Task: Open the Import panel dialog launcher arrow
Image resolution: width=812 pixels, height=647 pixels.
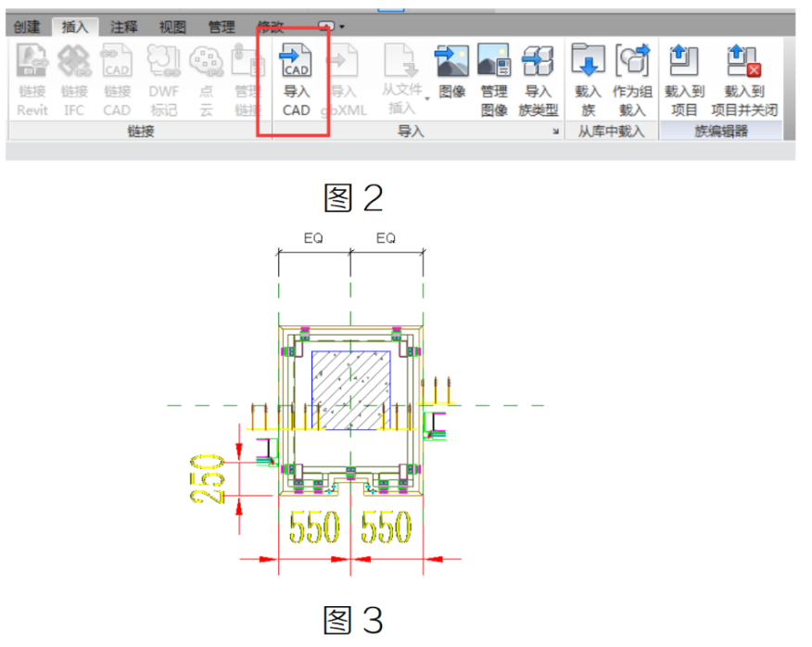Action: [555, 132]
